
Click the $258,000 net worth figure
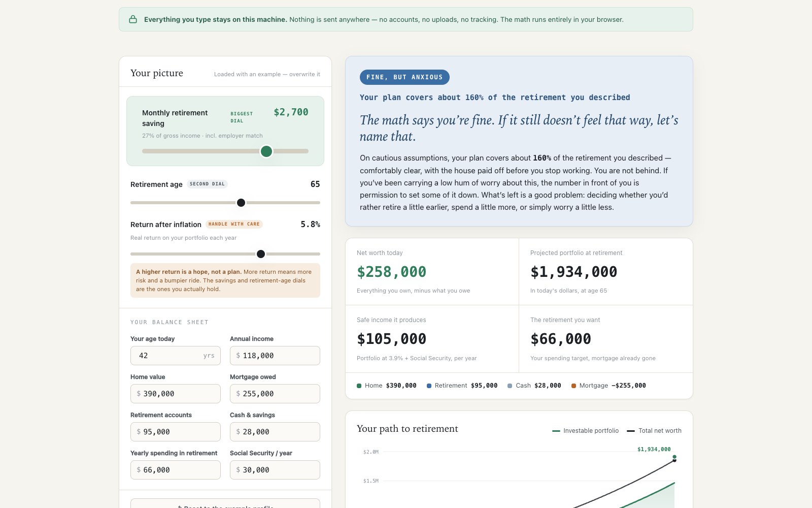[392, 272]
